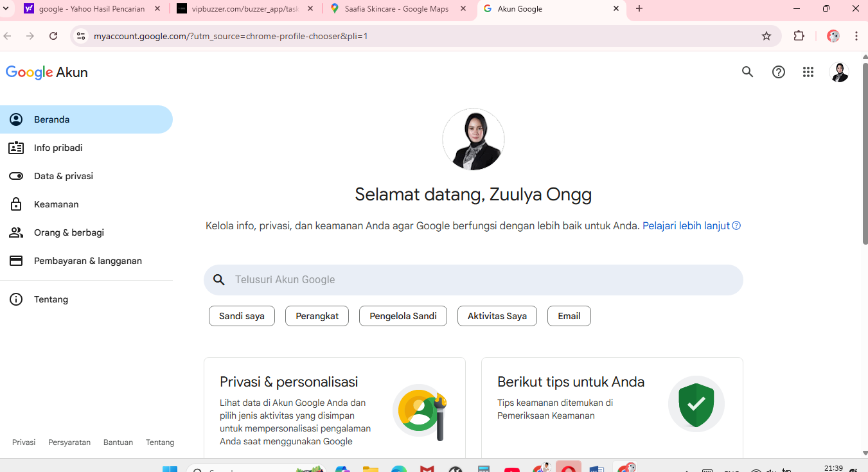Open the Privasi footer link
Image resolution: width=868 pixels, height=472 pixels.
pos(24,442)
